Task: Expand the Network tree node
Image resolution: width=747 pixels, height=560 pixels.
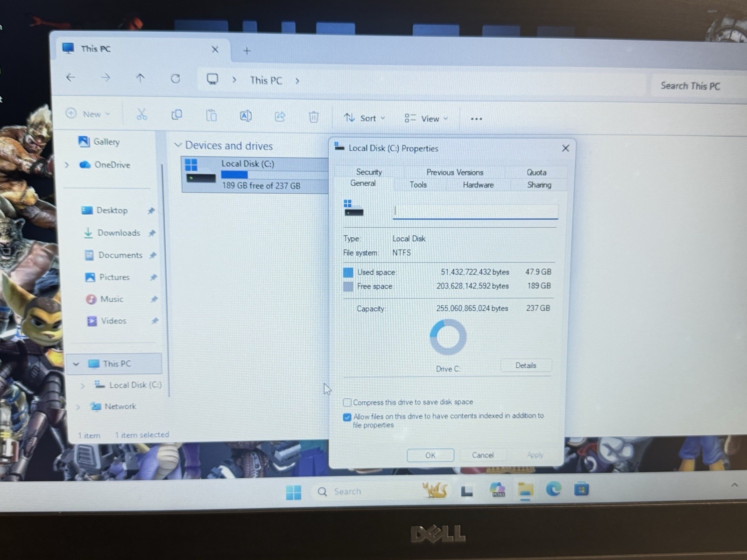Action: click(x=78, y=407)
